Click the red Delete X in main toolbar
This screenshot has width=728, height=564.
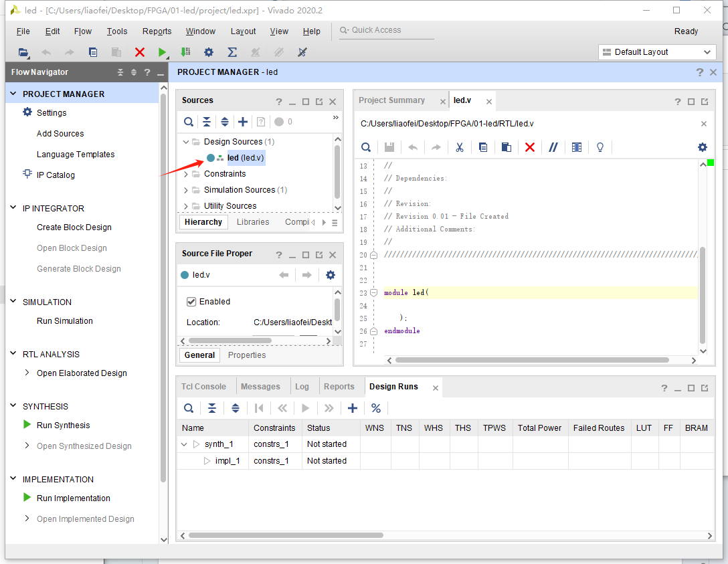click(139, 52)
